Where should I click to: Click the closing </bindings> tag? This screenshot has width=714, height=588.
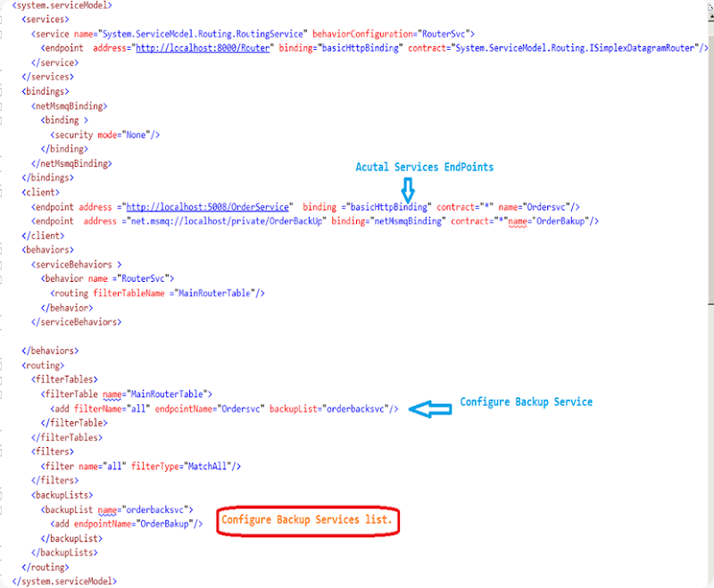48,178
